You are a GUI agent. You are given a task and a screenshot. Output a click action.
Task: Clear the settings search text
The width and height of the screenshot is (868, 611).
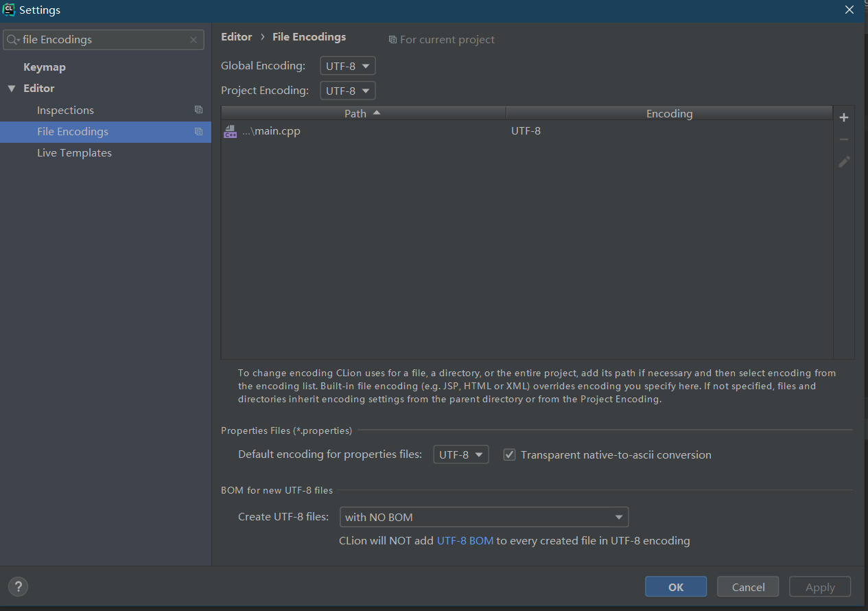(x=193, y=40)
